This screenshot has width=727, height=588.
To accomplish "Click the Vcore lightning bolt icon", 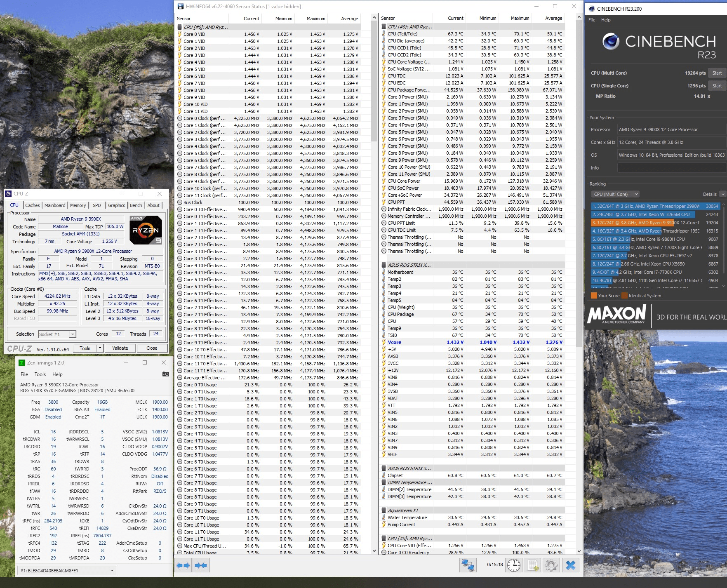I will click(x=383, y=342).
